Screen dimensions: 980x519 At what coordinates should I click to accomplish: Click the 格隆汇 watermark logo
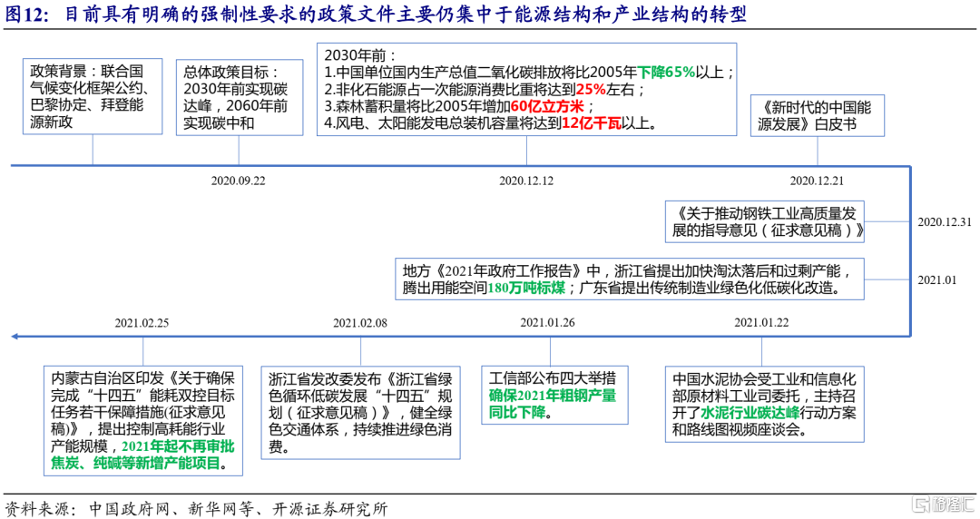pos(940,502)
